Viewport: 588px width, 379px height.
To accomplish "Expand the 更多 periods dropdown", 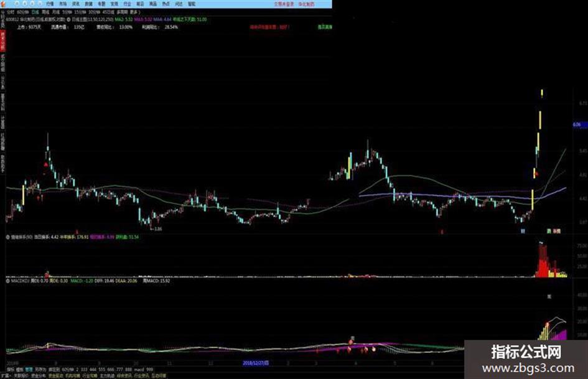I will pos(135,12).
